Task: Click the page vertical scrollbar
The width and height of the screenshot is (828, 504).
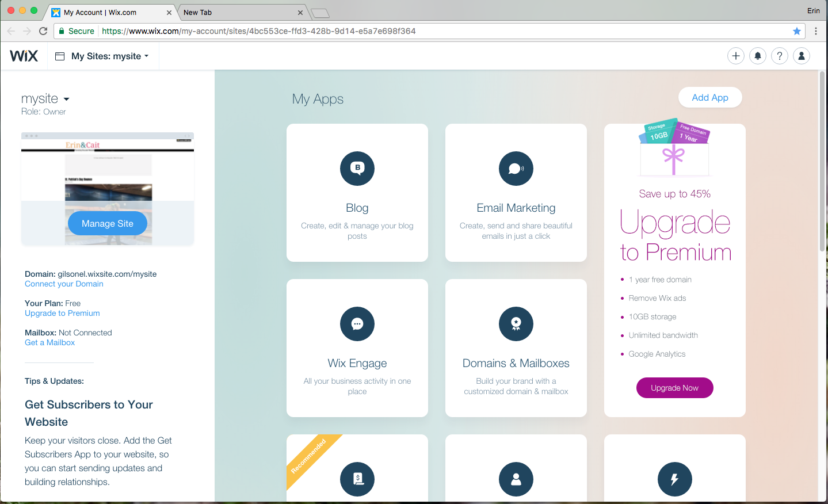Action: [822, 161]
